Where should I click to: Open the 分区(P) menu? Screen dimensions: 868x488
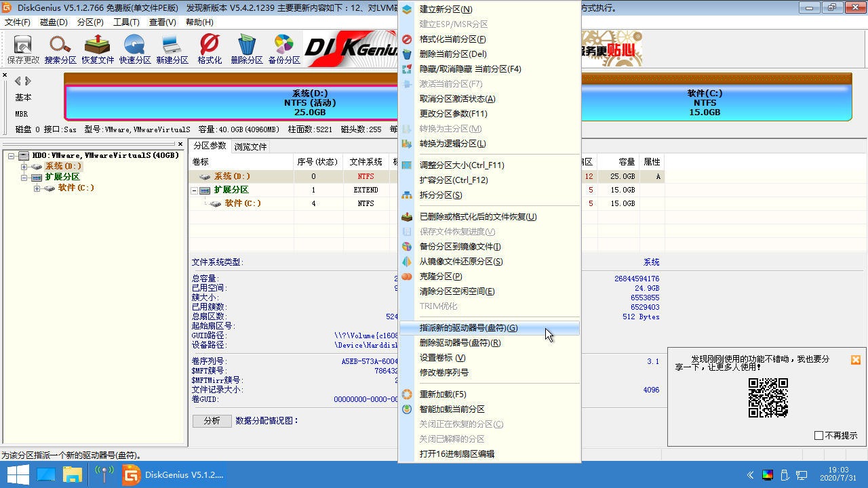pyautogui.click(x=90, y=22)
